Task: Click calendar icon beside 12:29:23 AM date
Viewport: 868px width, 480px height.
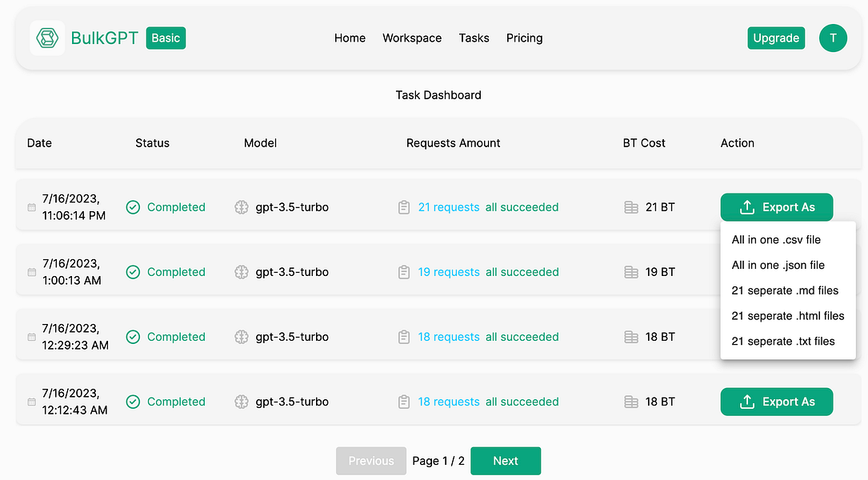Action: [31, 337]
